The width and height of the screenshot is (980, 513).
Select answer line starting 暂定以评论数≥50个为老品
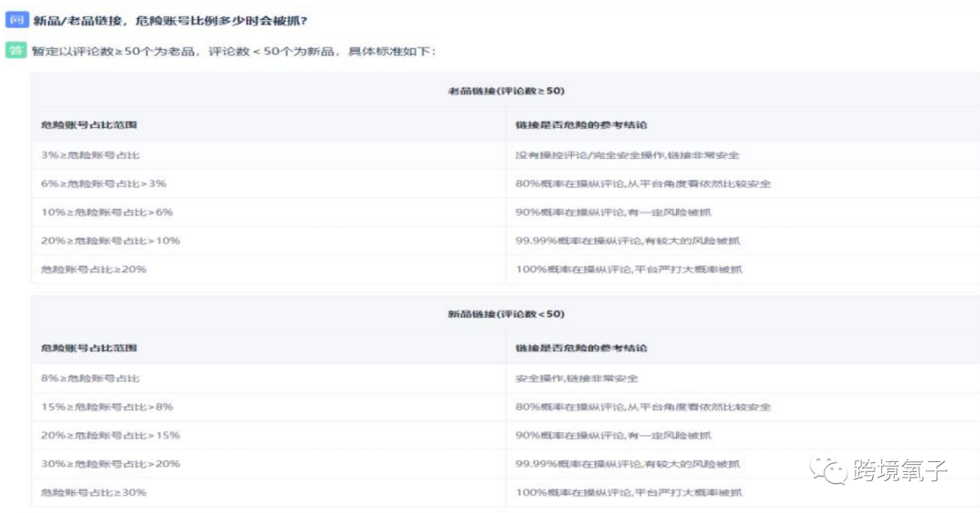tap(234, 51)
